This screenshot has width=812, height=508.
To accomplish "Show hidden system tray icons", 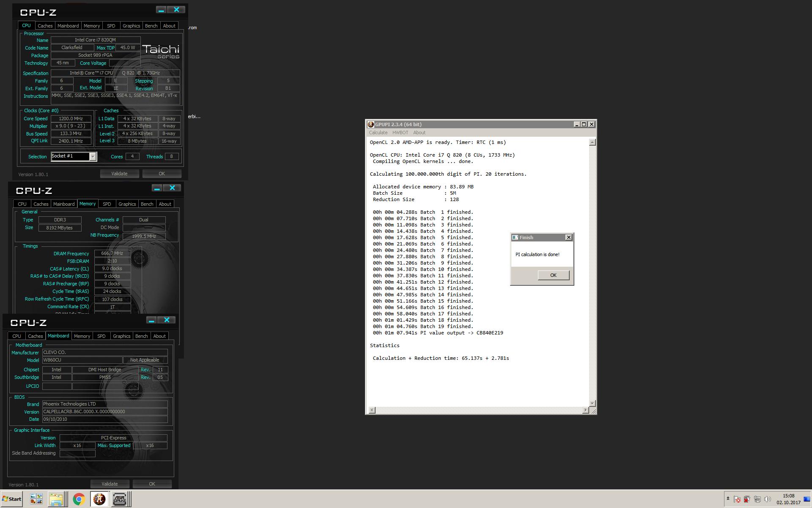I will point(728,499).
